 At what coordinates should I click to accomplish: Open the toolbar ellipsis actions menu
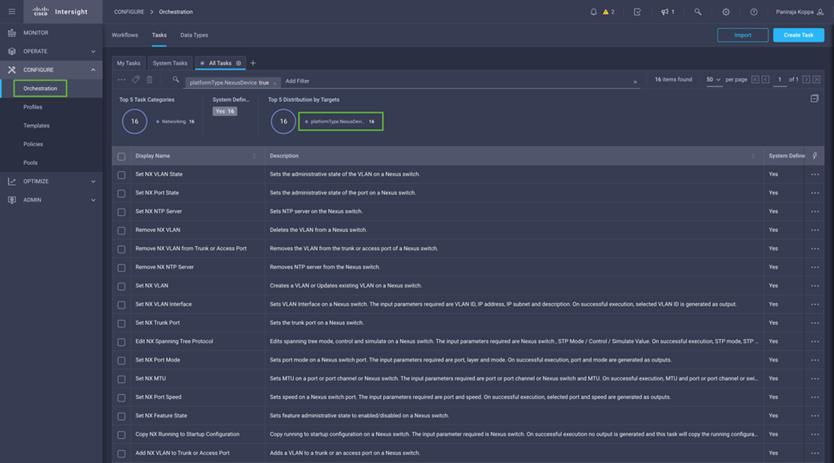[x=121, y=80]
